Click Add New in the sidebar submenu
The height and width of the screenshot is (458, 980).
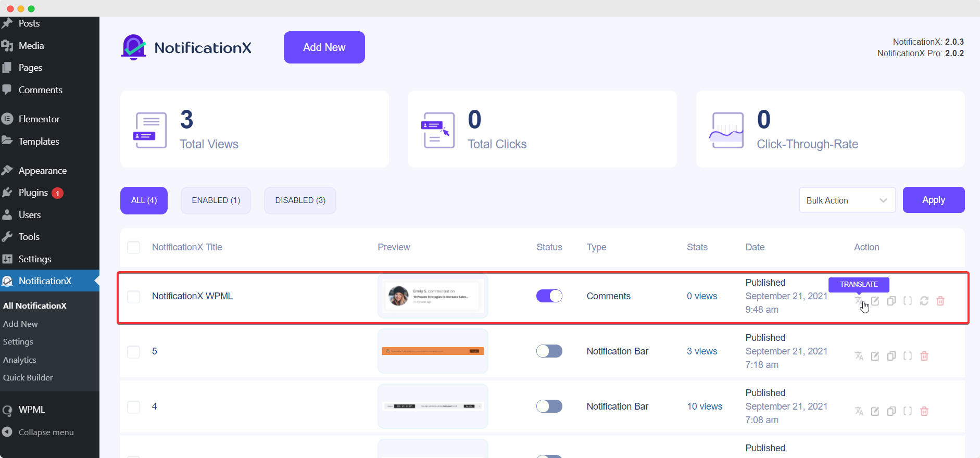point(20,324)
